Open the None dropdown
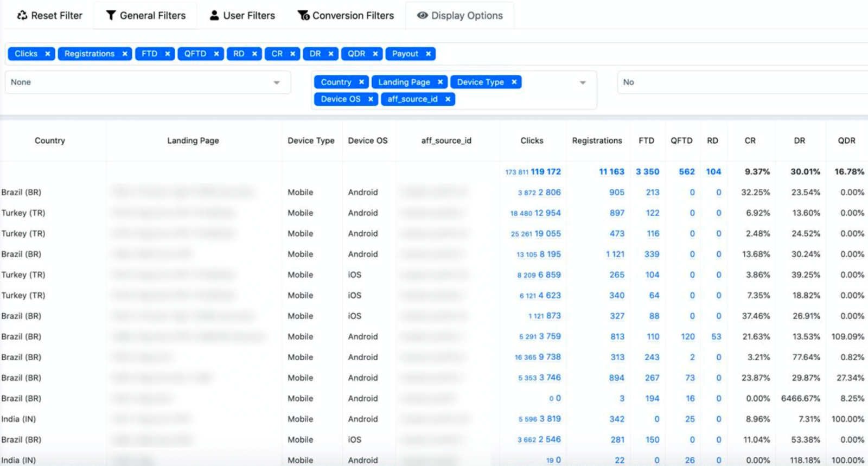Screen dimensions: 868x466 148,82
